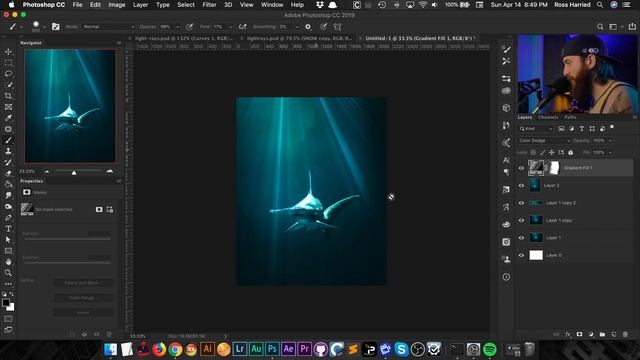Click the Select and Mask button
640x360 pixels.
(x=83, y=282)
